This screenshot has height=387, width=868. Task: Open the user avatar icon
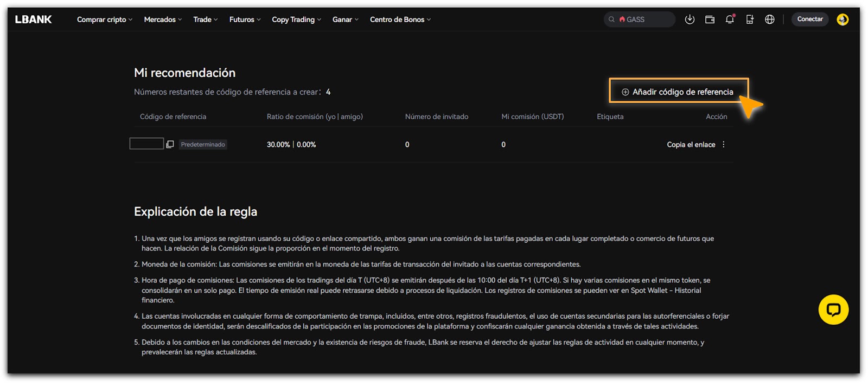(x=843, y=20)
